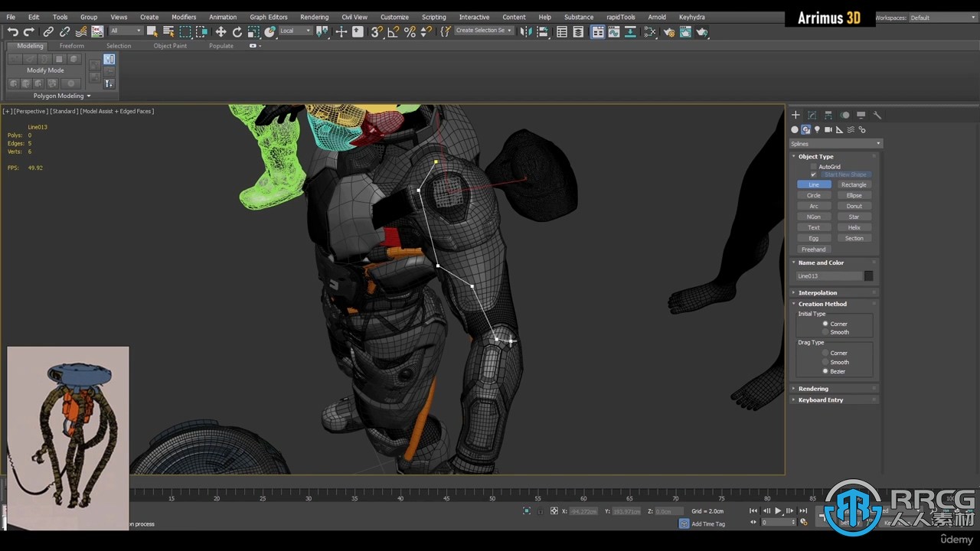This screenshot has width=980, height=551.
Task: Click the Unlink Selection icon
Action: (64, 31)
